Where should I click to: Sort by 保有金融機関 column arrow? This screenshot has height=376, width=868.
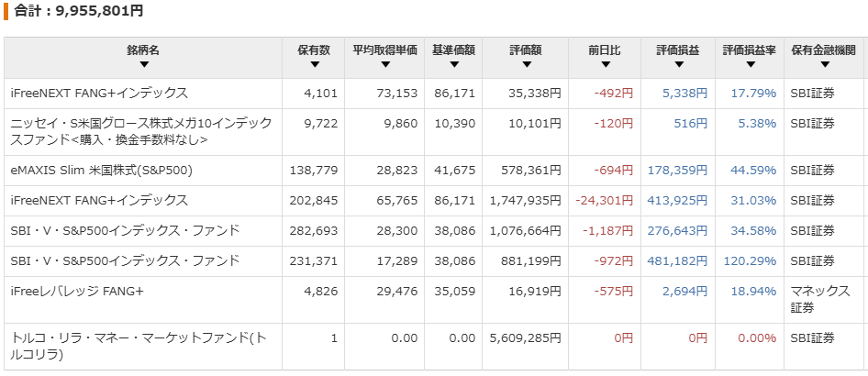coord(824,65)
